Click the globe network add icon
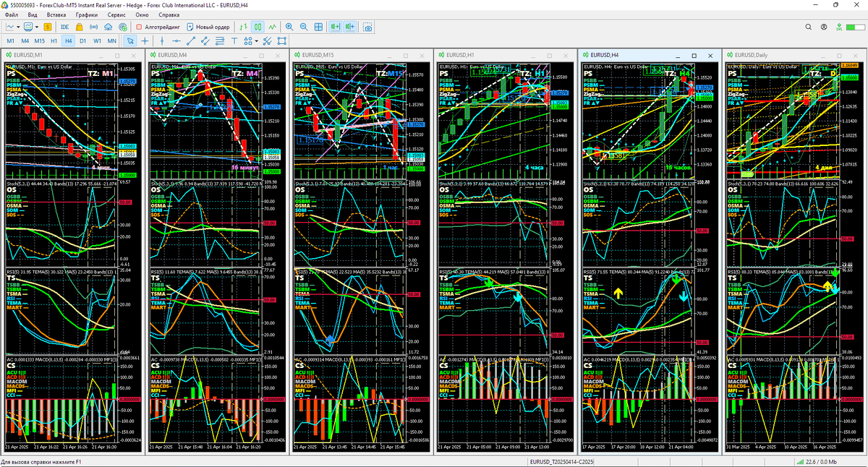This screenshot has width=868, height=467. (123, 27)
